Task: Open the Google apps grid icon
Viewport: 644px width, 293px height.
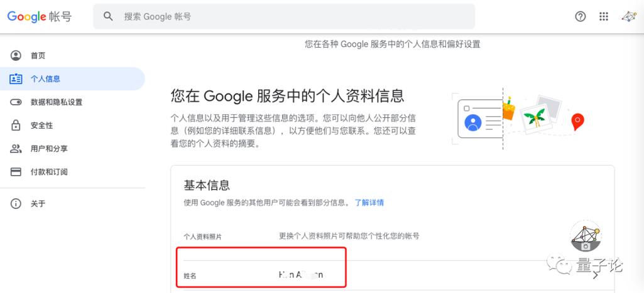Action: [x=603, y=16]
